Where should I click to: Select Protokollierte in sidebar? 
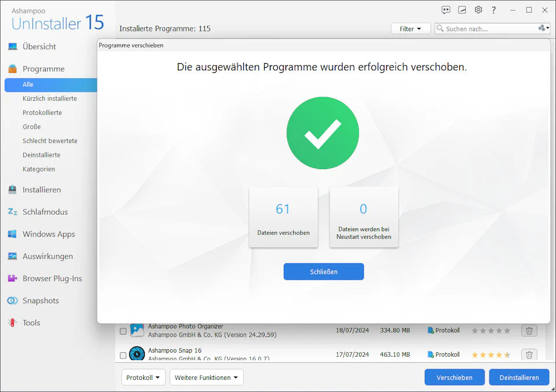point(42,113)
